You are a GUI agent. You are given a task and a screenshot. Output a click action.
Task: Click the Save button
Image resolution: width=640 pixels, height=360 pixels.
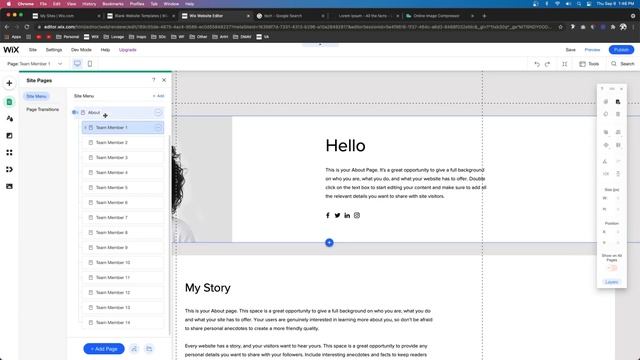point(571,50)
